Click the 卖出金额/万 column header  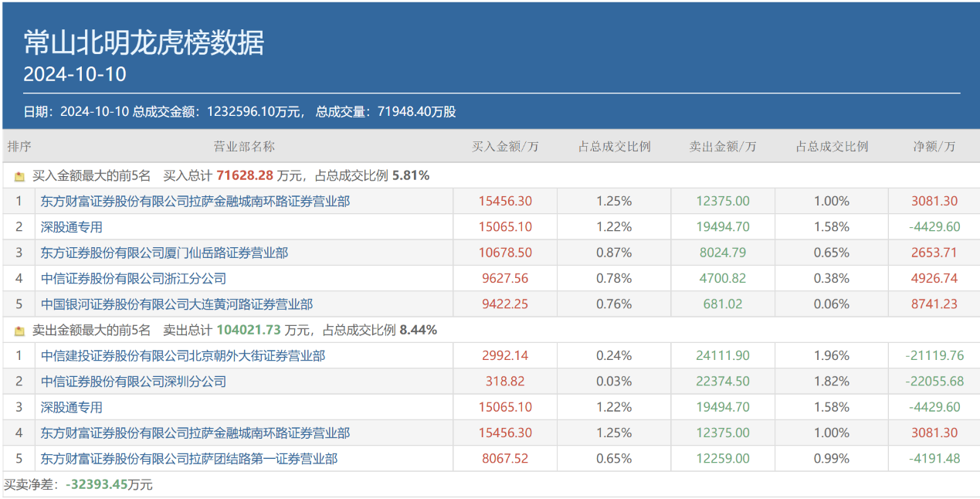[x=722, y=147]
